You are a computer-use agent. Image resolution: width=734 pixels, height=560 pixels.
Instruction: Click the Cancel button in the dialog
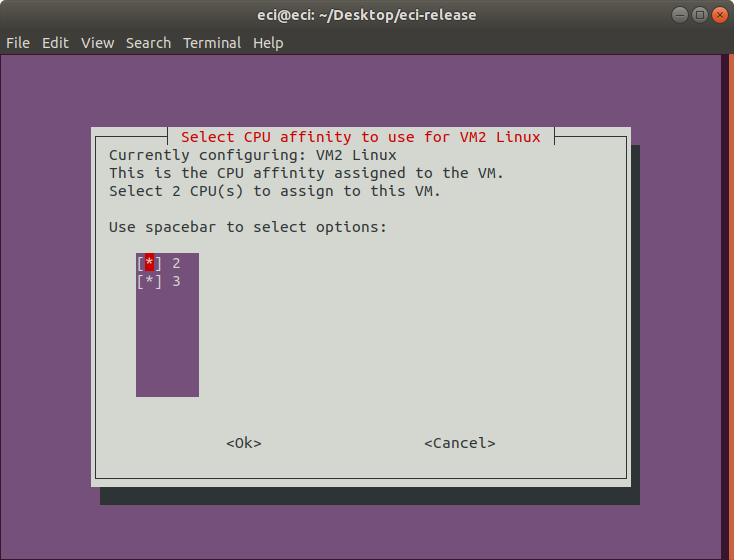tap(460, 443)
